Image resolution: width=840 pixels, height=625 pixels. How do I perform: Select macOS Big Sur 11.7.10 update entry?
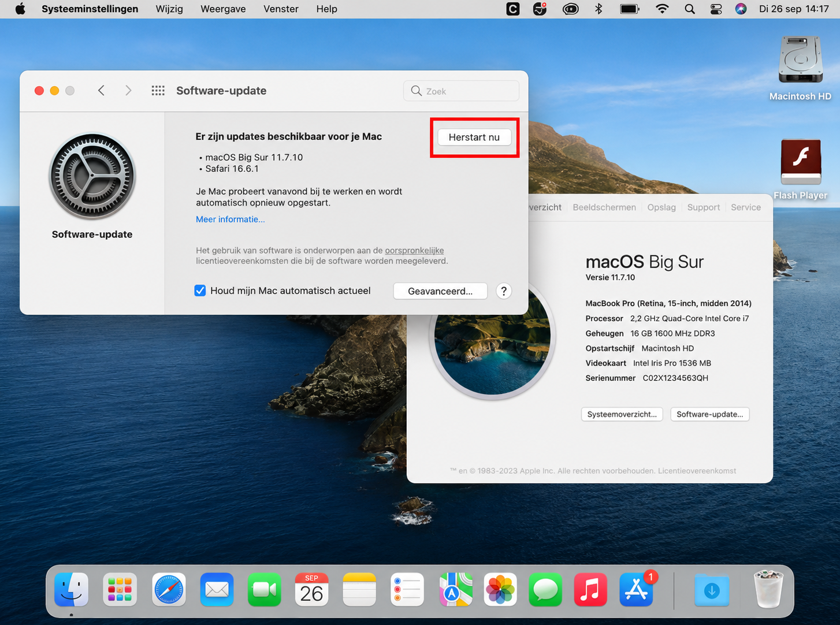pyautogui.click(x=254, y=157)
